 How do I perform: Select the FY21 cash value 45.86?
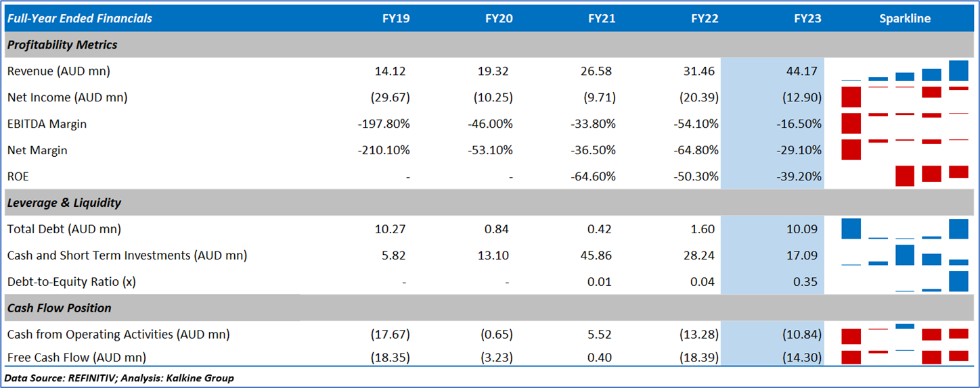tap(599, 256)
